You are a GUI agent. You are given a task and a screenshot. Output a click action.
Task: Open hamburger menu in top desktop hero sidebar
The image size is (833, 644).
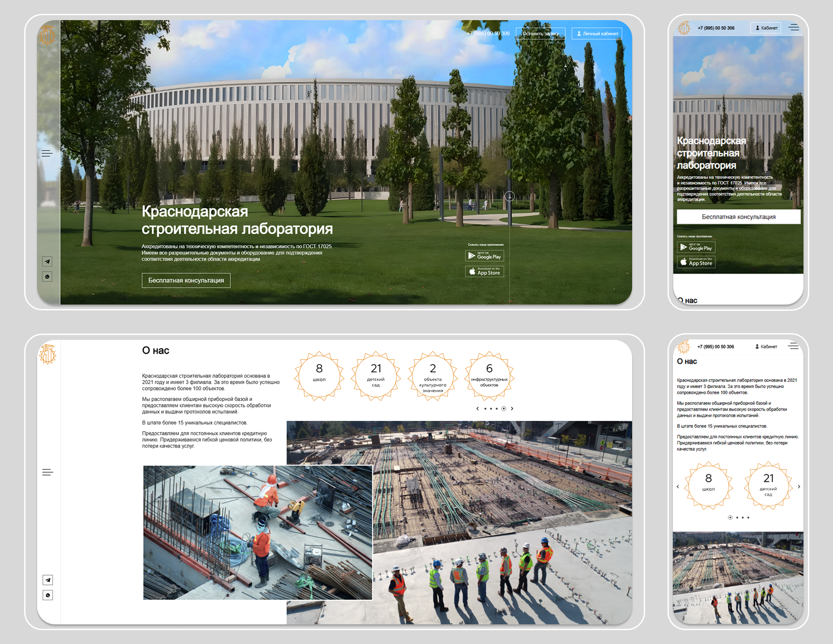tap(47, 153)
